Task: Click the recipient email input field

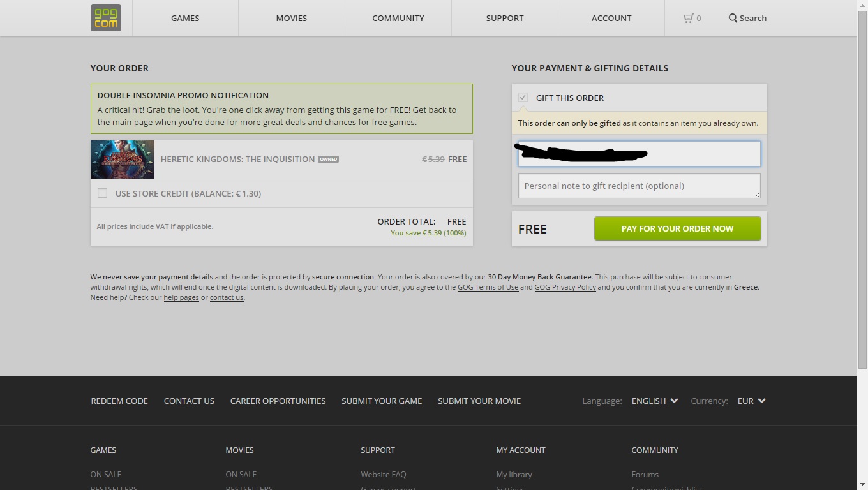Action: [639, 154]
